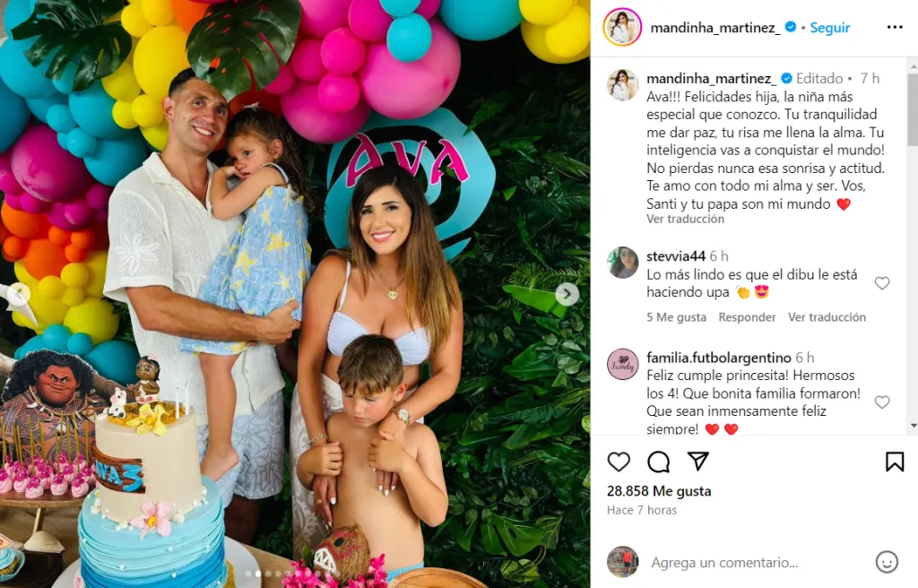Share the post via paper plane icon
Viewport: 918px width, 588px height.
click(697, 461)
